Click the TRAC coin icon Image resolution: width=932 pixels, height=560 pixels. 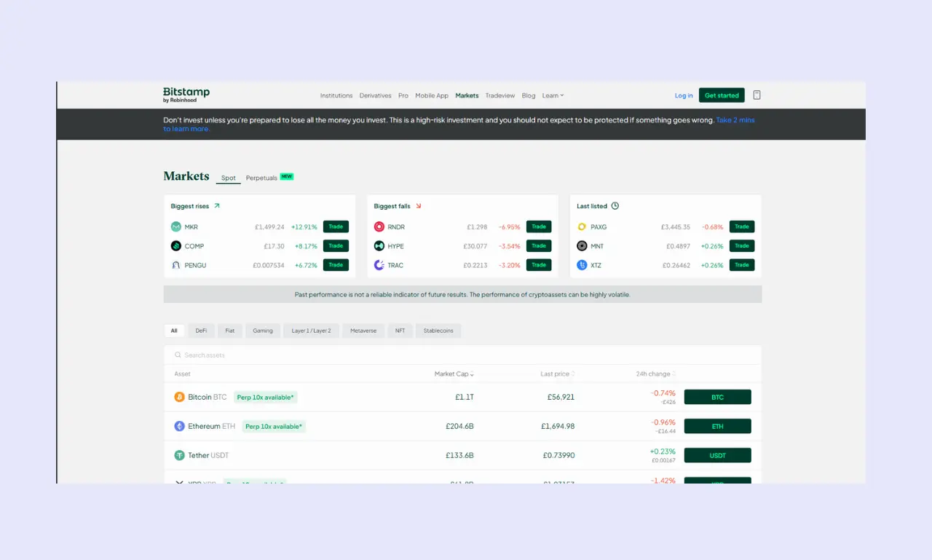point(379,265)
